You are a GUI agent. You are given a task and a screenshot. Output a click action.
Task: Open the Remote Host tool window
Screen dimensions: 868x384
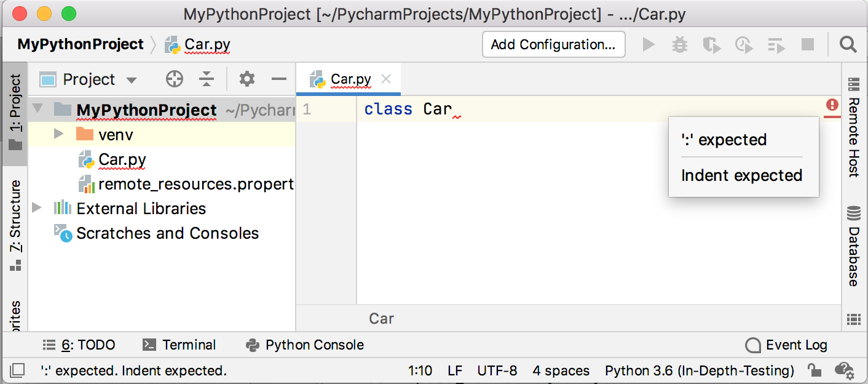854,127
